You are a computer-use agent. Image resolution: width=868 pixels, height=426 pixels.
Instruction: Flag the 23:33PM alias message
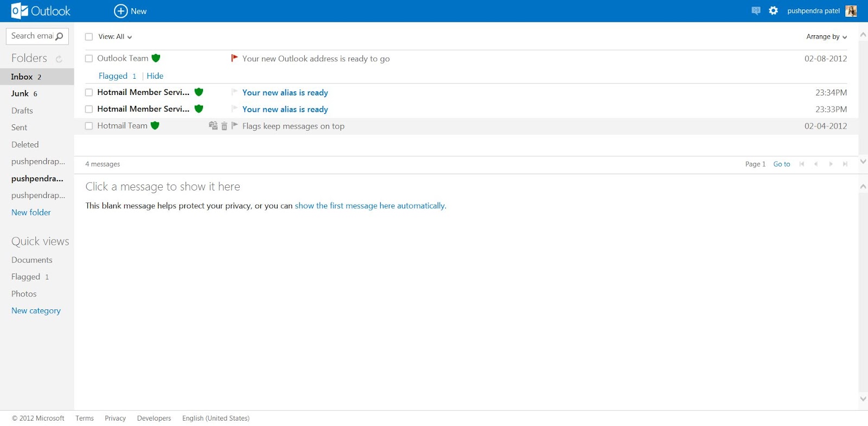point(234,109)
